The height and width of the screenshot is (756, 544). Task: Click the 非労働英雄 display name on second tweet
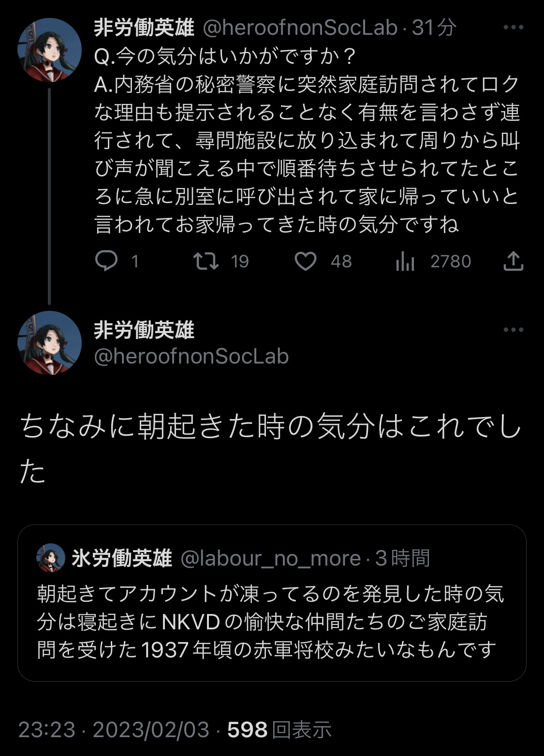click(144, 330)
